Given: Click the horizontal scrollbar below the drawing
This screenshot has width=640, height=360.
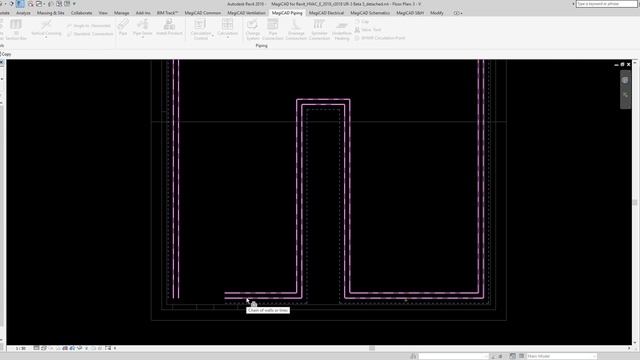Looking at the screenshot, I should point(372,348).
